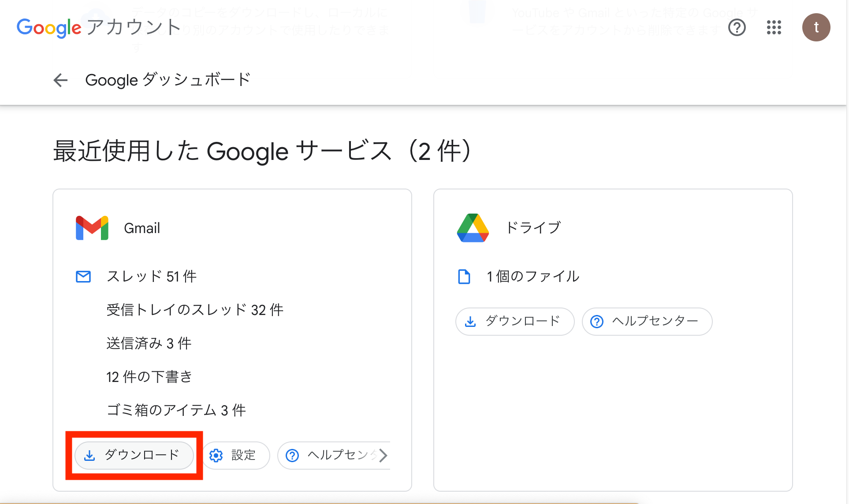Download Gmail data with ダウンロード button
This screenshot has width=849, height=504.
pyautogui.click(x=134, y=455)
